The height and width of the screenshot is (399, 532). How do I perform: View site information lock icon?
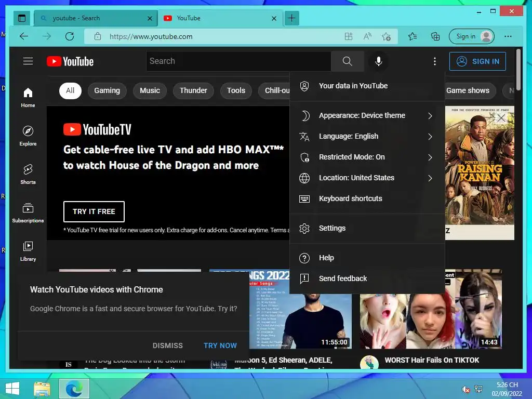[x=97, y=36]
